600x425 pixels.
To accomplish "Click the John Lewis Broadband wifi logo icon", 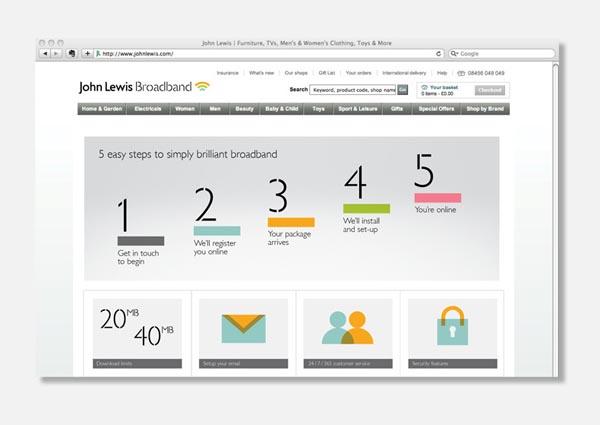I will pos(202,86).
